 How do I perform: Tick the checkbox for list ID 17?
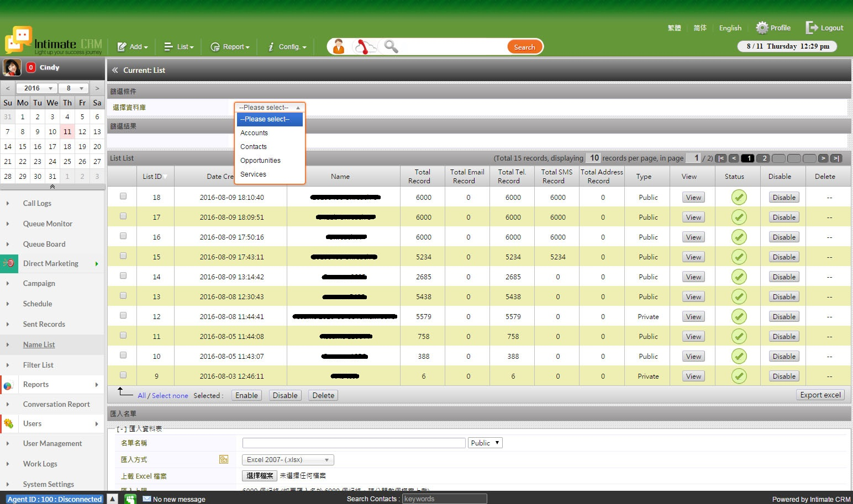pos(123,216)
